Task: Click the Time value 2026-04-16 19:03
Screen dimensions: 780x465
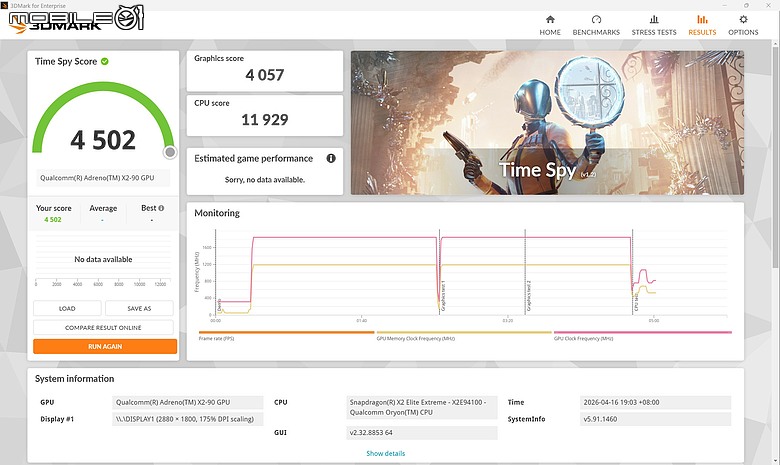Action: tap(656, 402)
